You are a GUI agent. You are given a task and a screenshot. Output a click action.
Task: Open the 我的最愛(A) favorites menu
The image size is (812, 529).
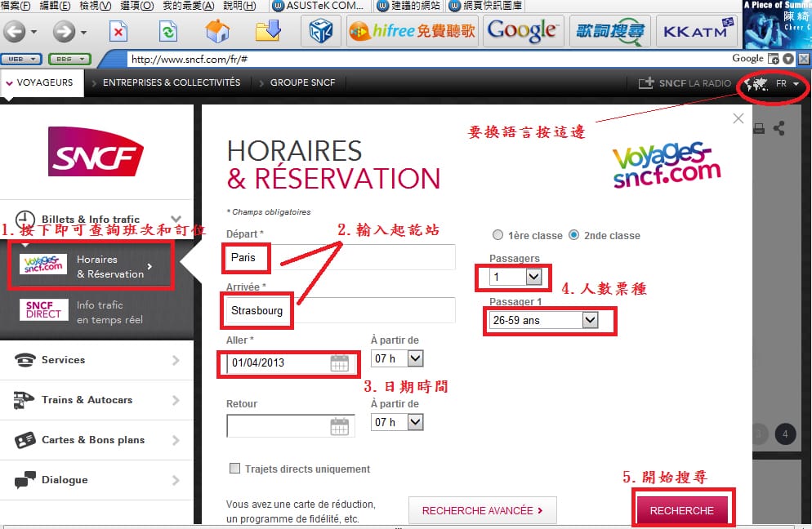coord(189,6)
